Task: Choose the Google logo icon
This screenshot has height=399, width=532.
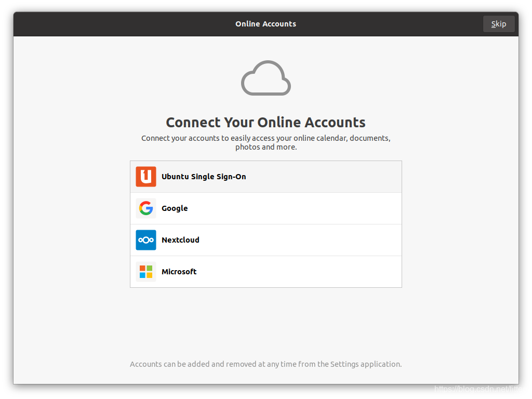Action: click(146, 208)
